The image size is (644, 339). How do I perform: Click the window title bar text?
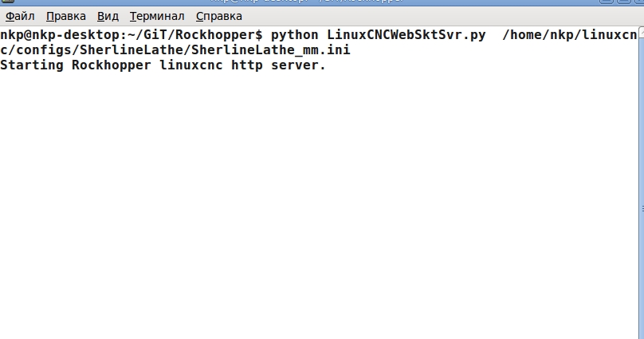(x=319, y=2)
